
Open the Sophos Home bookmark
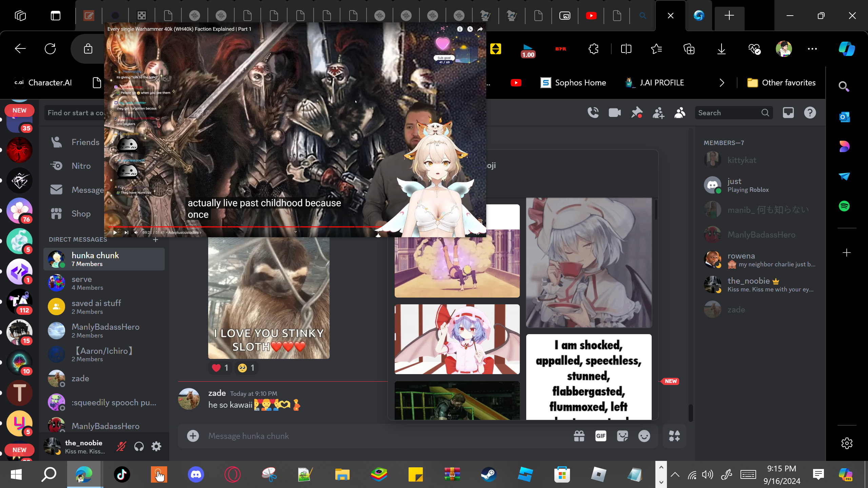pyautogui.click(x=573, y=83)
